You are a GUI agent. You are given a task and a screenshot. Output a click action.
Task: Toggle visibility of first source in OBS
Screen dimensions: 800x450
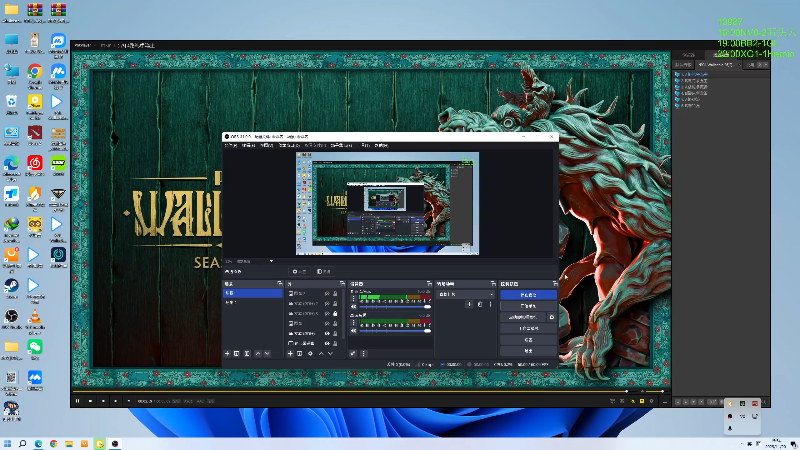327,293
